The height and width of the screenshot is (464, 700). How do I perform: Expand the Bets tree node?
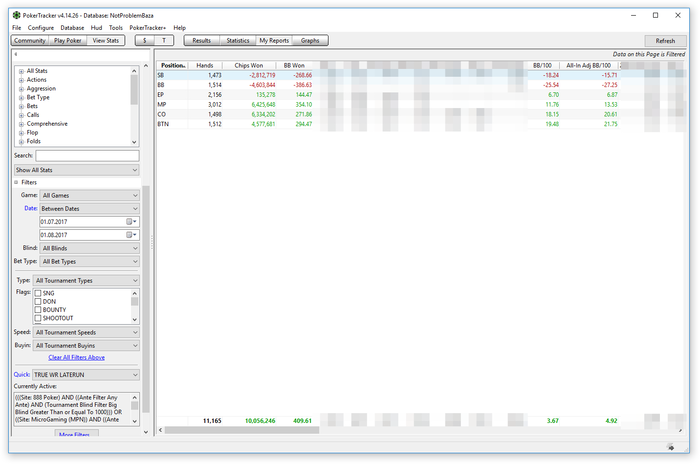(21, 106)
